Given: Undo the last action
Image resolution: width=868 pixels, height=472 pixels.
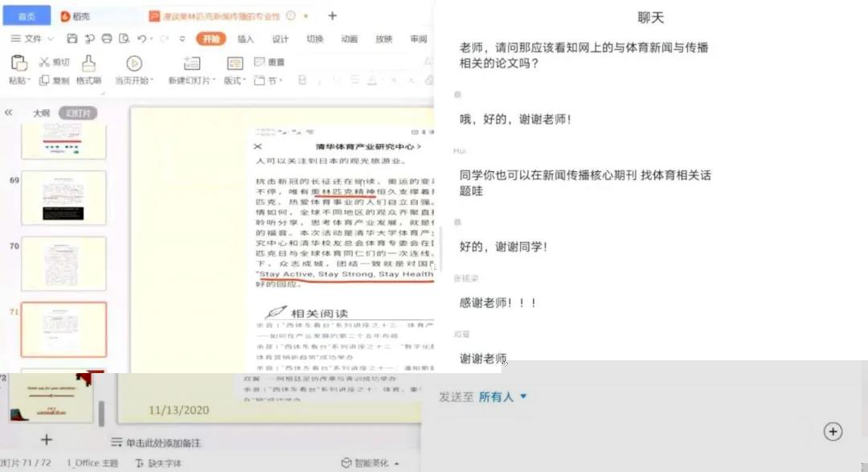Looking at the screenshot, I should point(141,39).
